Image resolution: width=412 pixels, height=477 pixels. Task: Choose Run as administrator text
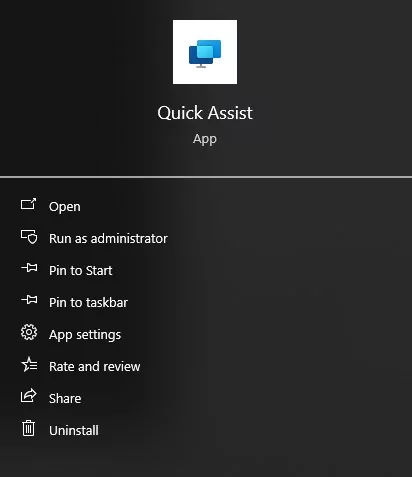click(108, 239)
